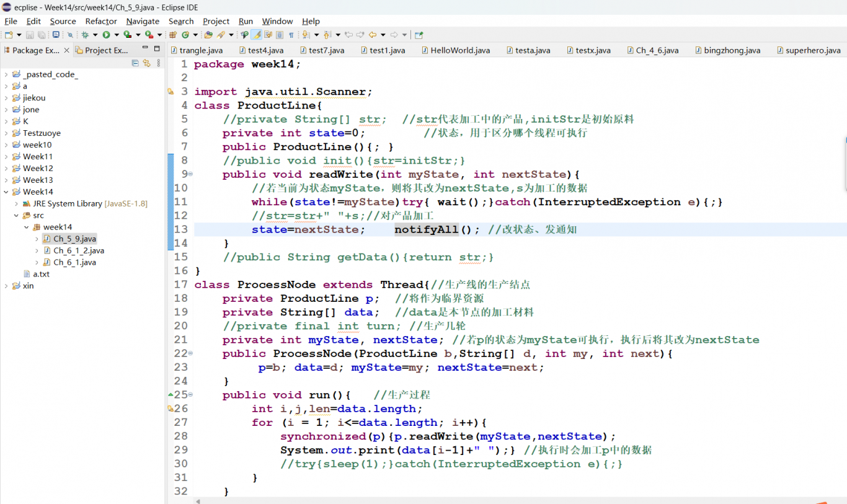The width and height of the screenshot is (847, 504).
Task: Toggle Word Wrap toolbar icon
Action: [x=268, y=35]
